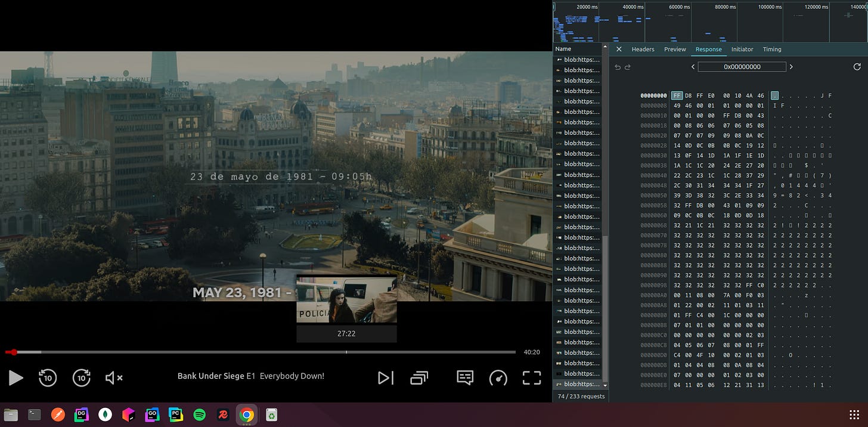The width and height of the screenshot is (868, 427).
Task: Click the hex offset 000000E8
Action: click(653, 385)
